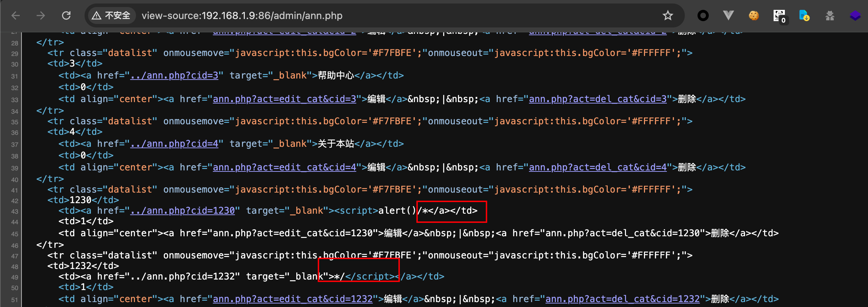The width and height of the screenshot is (868, 307).
Task: Click the </tr> tag on line 46
Action: (50, 245)
